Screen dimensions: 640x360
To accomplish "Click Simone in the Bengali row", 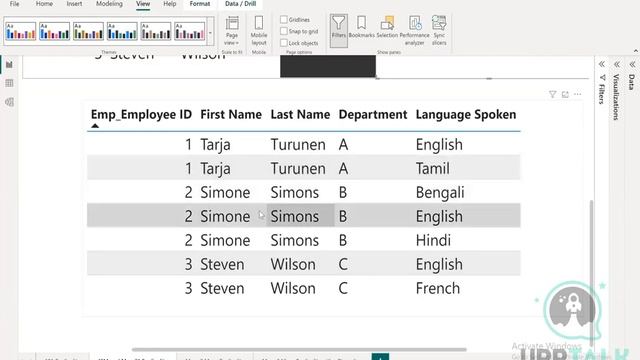I will pyautogui.click(x=225, y=193).
